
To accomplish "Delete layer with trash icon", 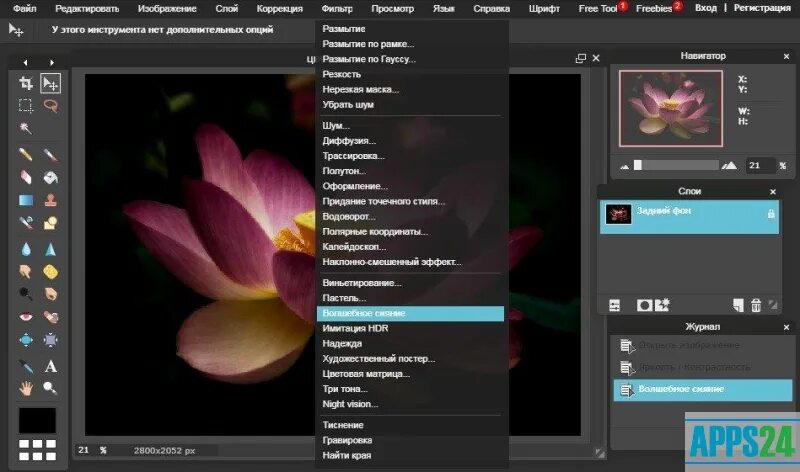I will coord(756,305).
